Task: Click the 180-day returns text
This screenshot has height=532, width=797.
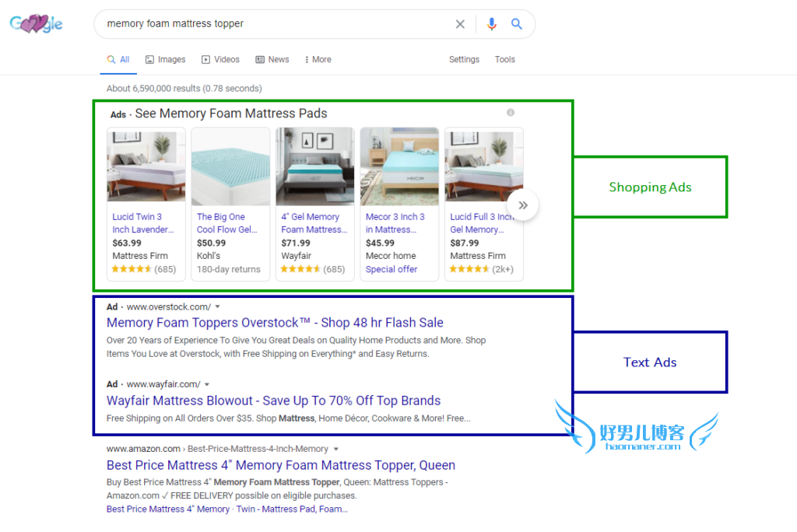Action: 228,269
